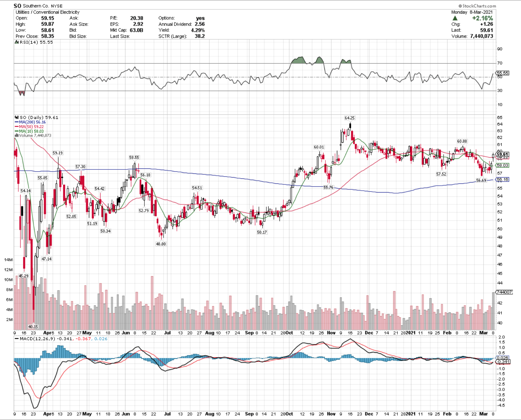
Task: Click the green up-triangle price change icon
Action: [x=455, y=18]
